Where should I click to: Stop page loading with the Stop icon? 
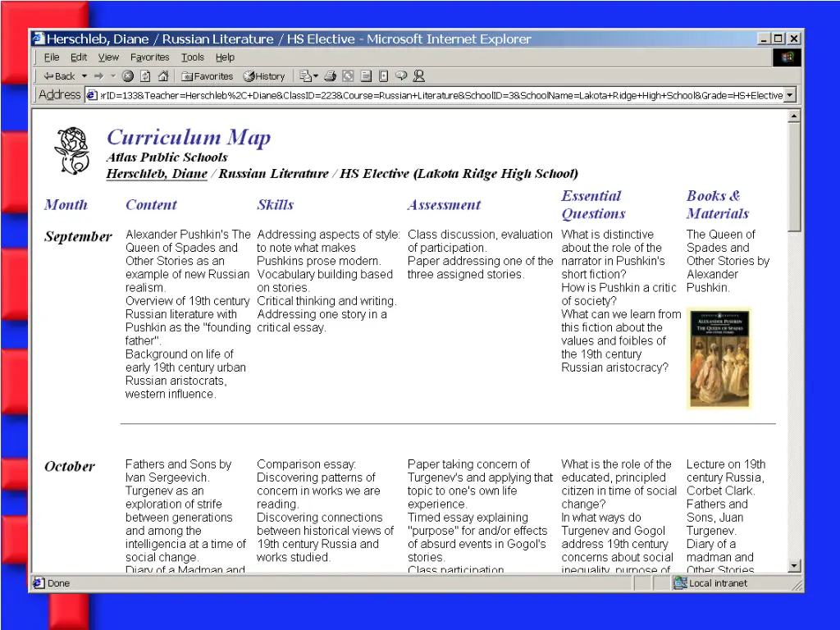pyautogui.click(x=127, y=76)
